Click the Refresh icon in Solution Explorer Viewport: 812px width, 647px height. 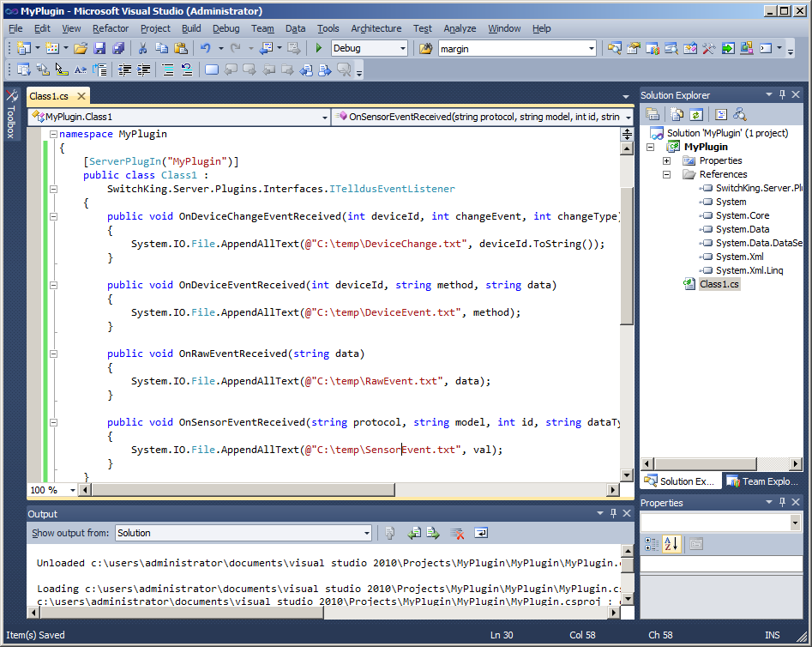696,114
